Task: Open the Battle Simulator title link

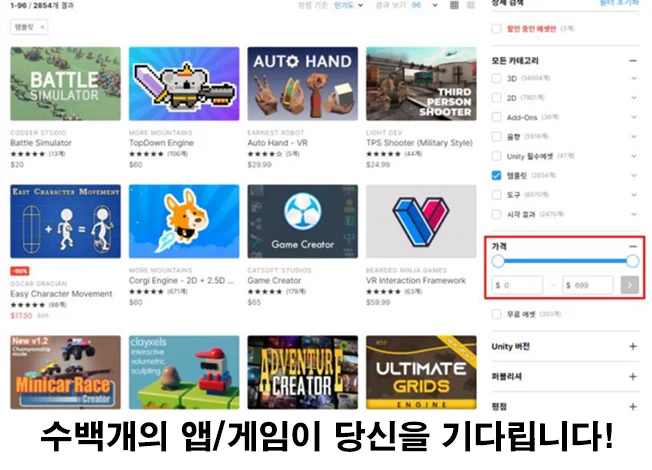Action: pos(41,143)
